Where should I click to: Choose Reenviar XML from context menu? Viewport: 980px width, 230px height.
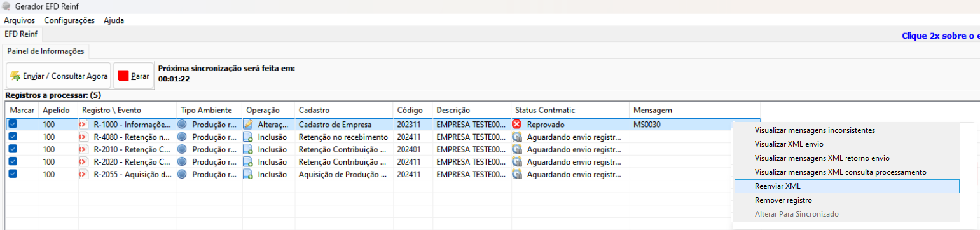tap(846, 186)
